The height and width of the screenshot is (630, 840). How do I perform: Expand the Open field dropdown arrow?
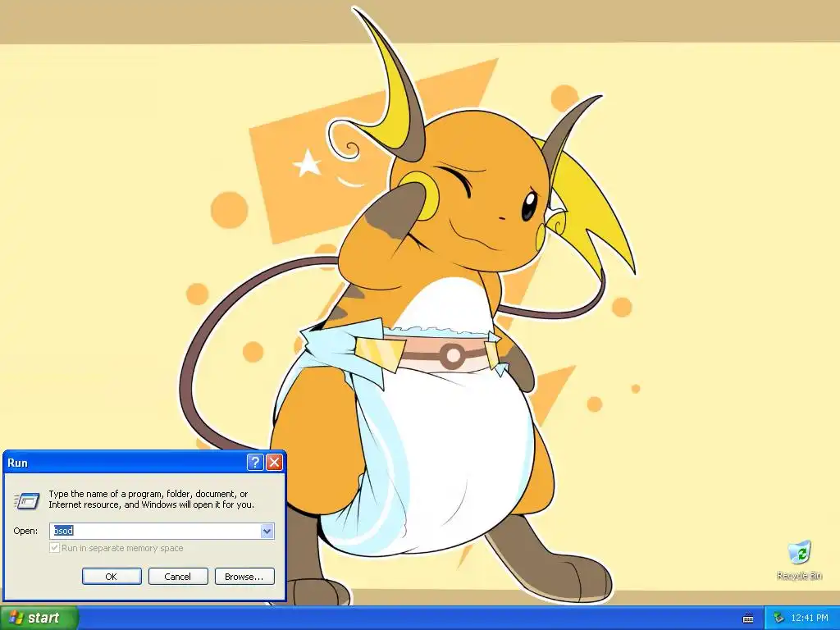click(267, 531)
